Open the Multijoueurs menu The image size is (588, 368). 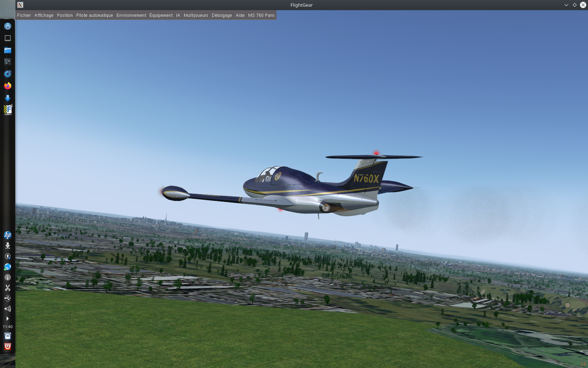click(196, 15)
